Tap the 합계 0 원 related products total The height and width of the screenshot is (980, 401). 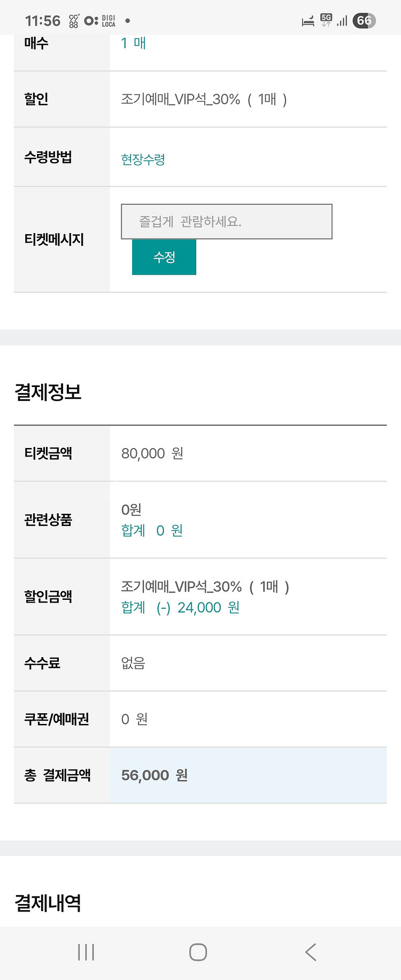click(152, 530)
